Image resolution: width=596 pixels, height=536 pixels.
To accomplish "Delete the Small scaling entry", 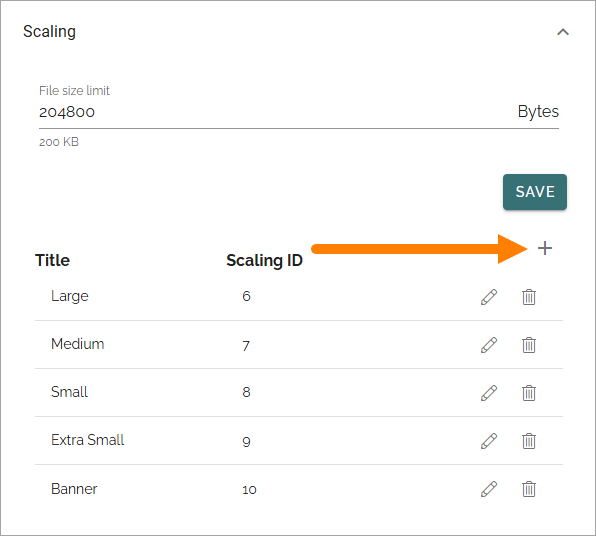I will point(529,393).
